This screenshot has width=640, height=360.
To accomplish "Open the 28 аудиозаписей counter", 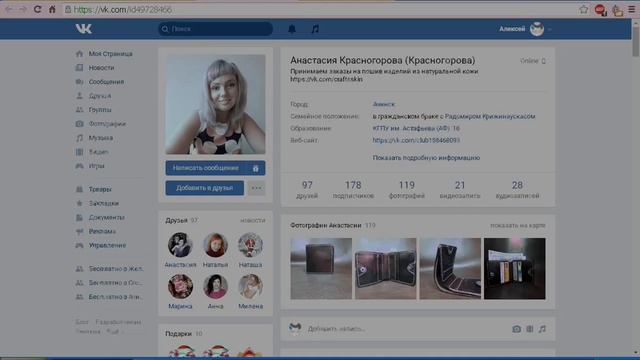I will (517, 190).
